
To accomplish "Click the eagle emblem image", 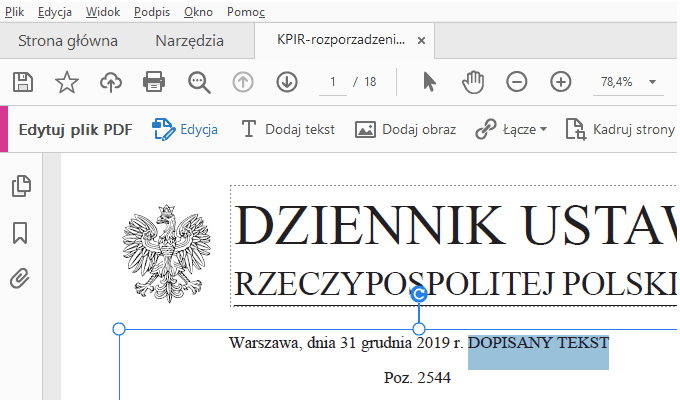I will 167,253.
